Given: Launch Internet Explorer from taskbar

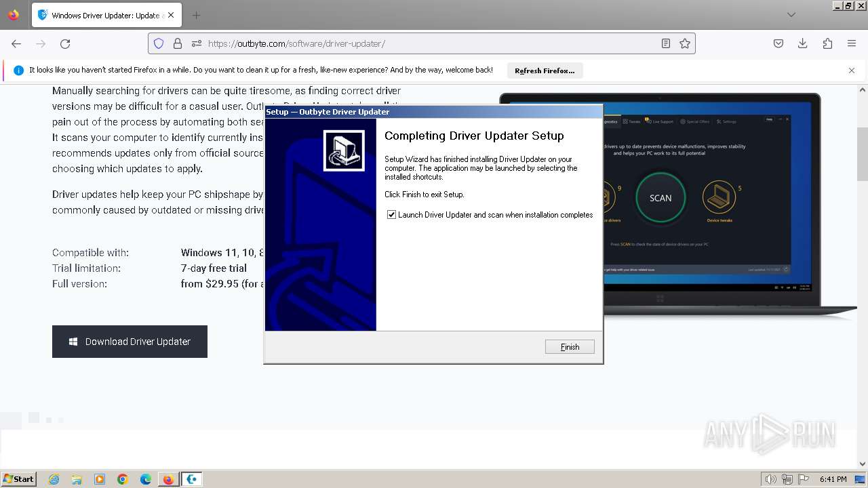Looking at the screenshot, I should (54, 479).
